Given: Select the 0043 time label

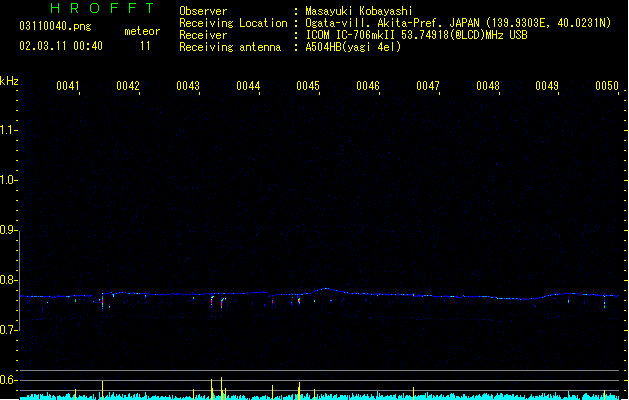Looking at the screenshot, I should pyautogui.click(x=188, y=86).
